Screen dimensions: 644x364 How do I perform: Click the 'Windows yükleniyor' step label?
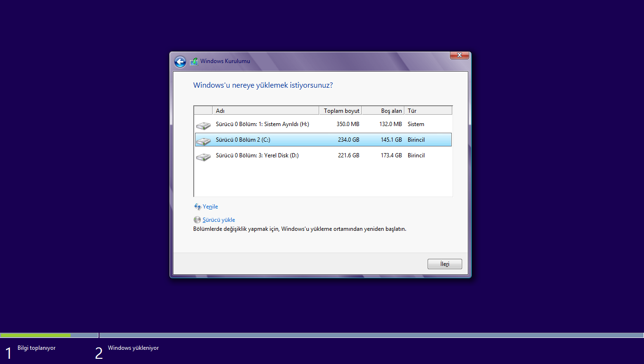[x=133, y=348]
